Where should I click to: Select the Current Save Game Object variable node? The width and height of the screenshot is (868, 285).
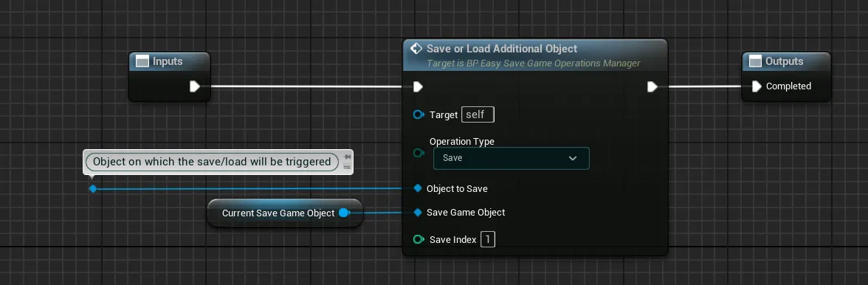tap(285, 213)
